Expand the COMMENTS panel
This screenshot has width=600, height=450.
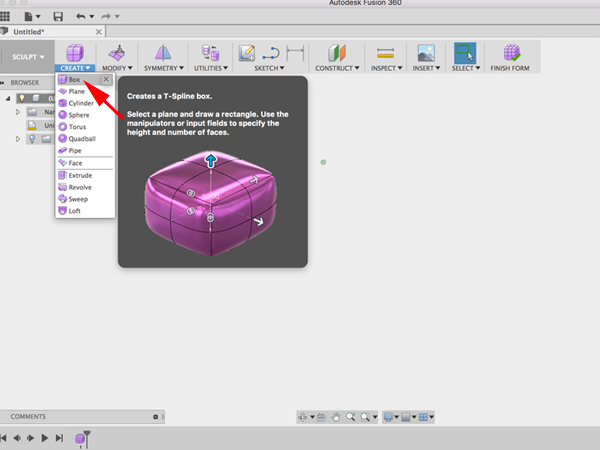tap(155, 417)
